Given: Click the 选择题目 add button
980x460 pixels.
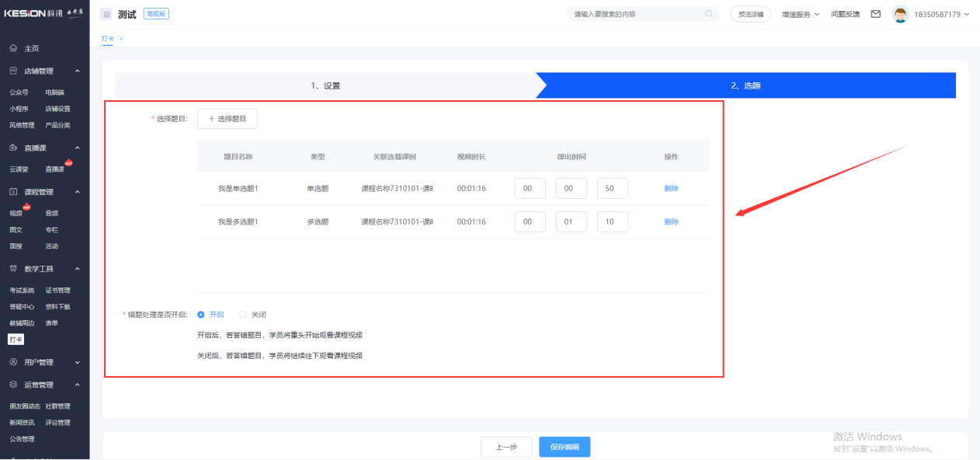Looking at the screenshot, I should (227, 119).
